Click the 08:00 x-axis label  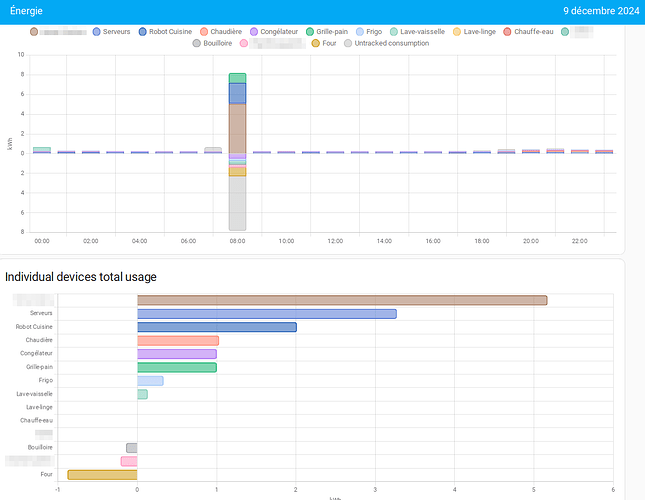(237, 241)
